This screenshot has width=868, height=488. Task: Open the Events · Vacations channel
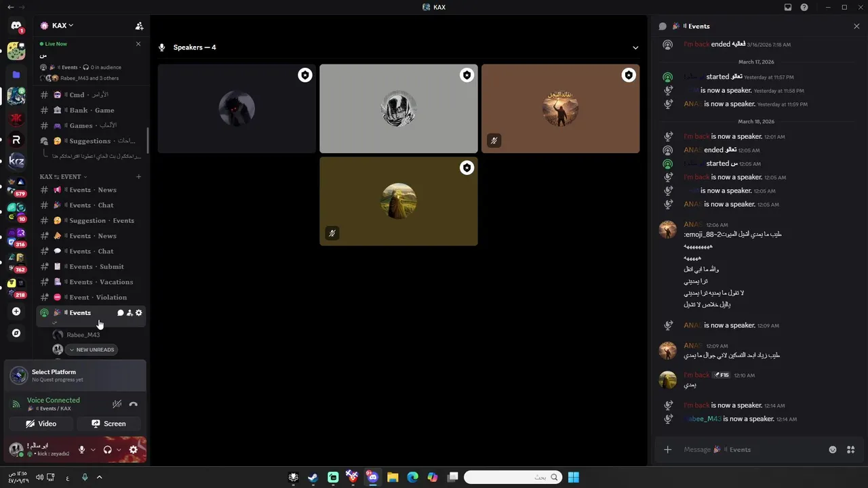pyautogui.click(x=91, y=282)
